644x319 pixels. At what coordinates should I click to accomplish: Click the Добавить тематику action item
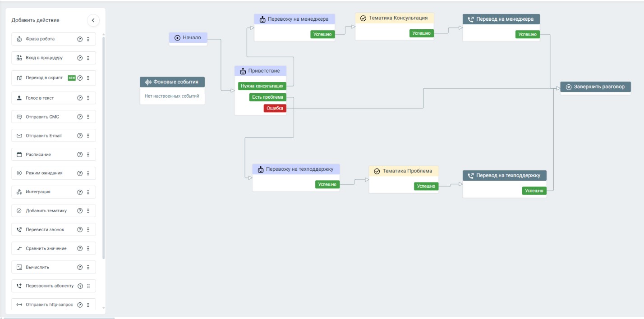point(46,211)
